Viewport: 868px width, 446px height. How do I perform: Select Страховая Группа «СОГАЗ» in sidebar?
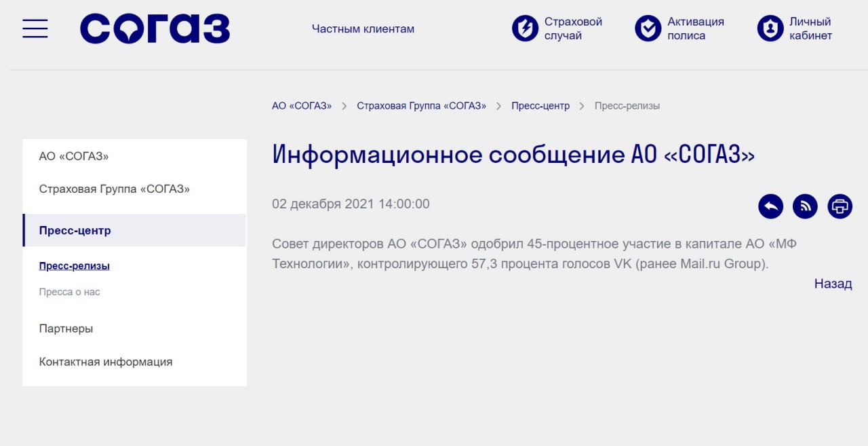pos(115,189)
